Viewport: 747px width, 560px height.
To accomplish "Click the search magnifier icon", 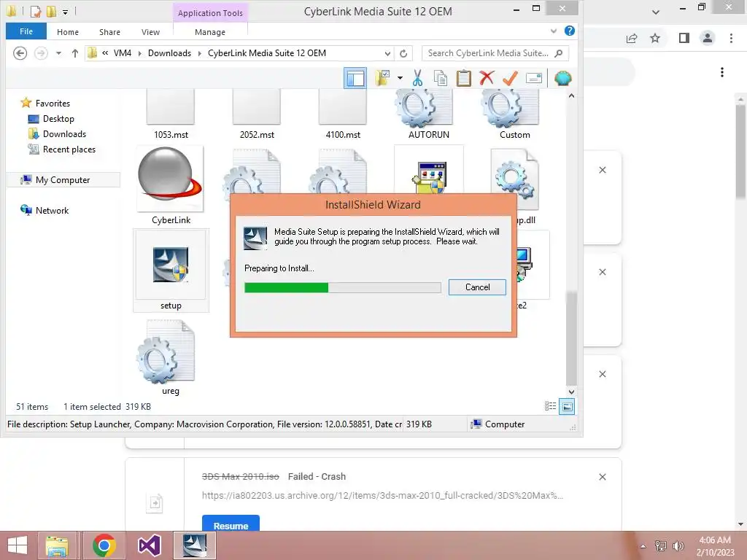I will click(560, 53).
